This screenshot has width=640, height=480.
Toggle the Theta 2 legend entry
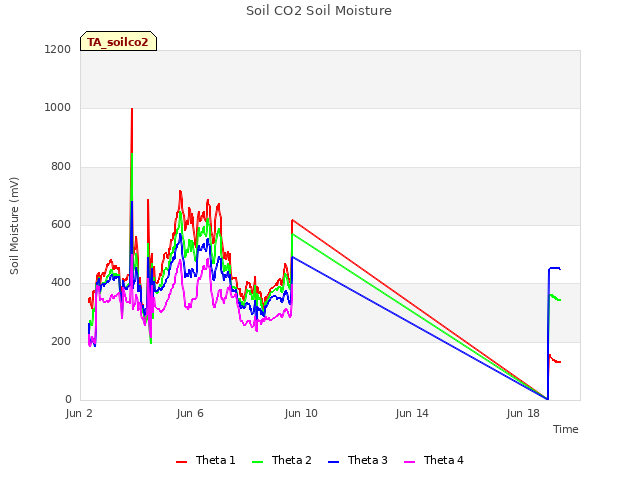282,460
